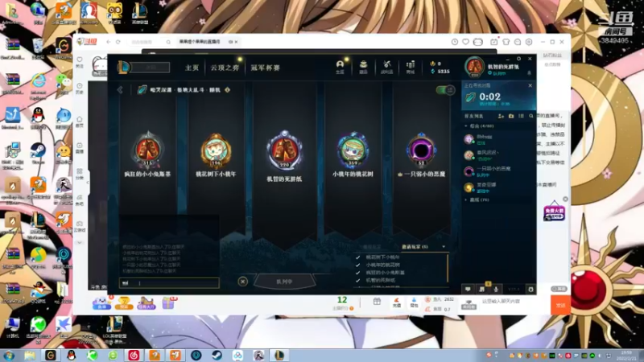Open the chat bubble icon at bottom

(x=468, y=290)
